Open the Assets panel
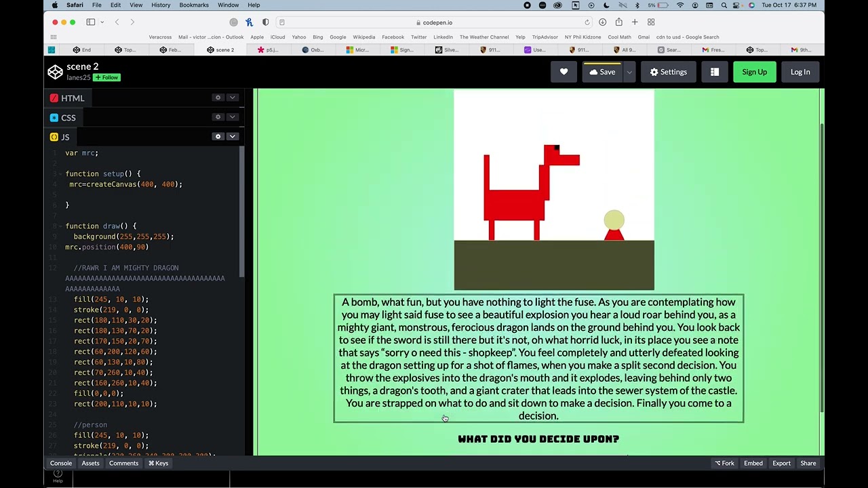This screenshot has height=488, width=868. [x=90, y=463]
